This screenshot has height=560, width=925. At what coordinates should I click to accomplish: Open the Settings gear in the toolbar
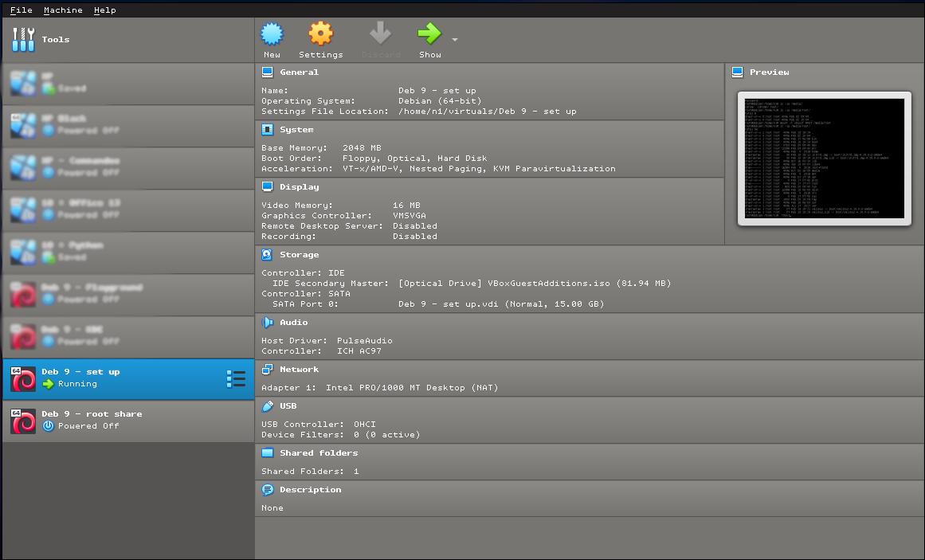[x=321, y=33]
